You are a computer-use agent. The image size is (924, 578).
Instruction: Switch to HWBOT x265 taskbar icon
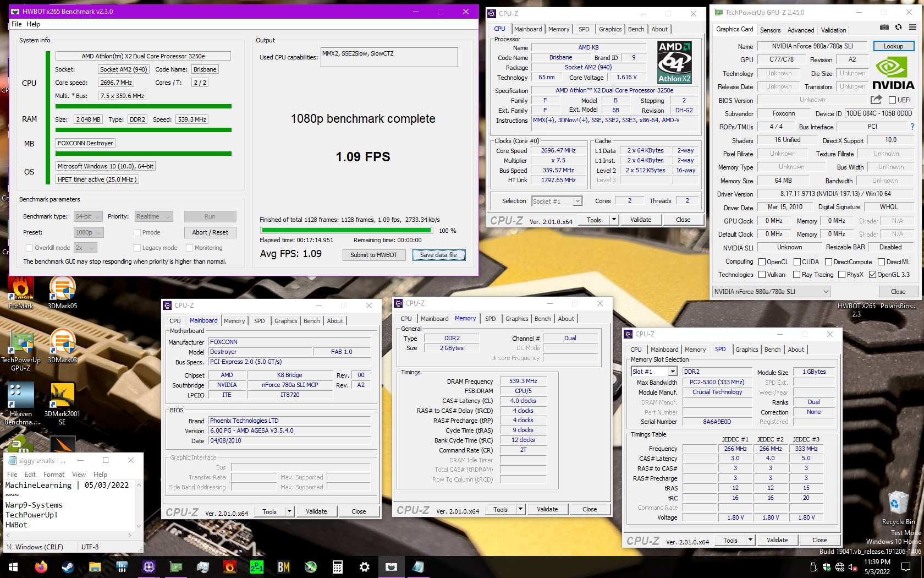coord(392,567)
